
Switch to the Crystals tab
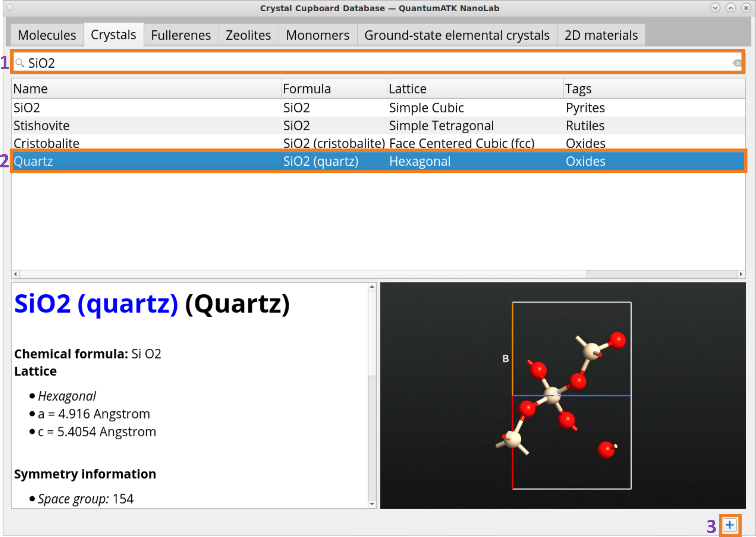click(x=113, y=34)
